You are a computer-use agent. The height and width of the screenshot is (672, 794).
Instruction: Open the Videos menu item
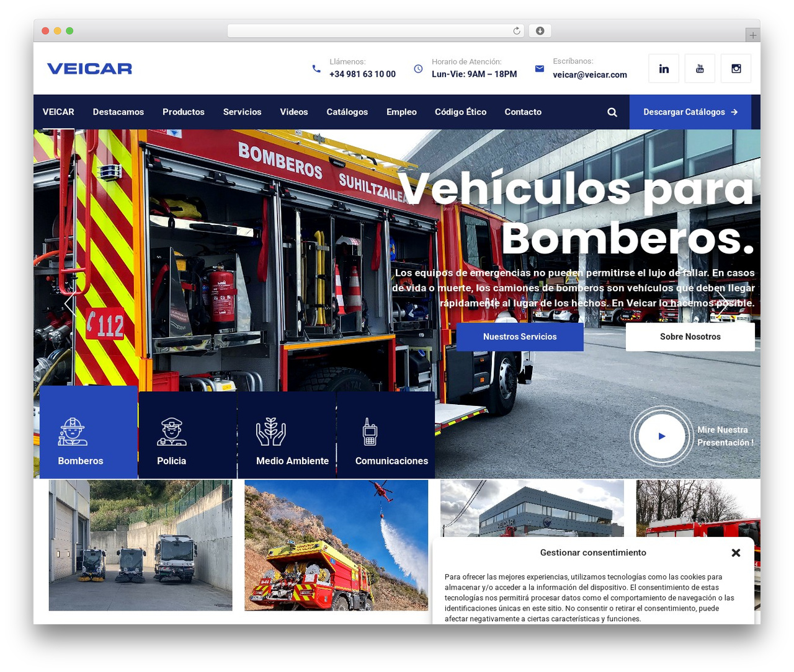coord(294,112)
